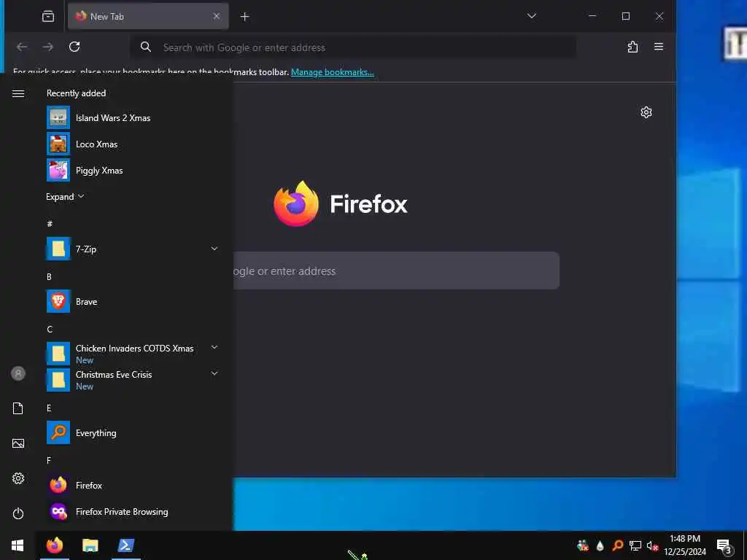Expand Christmas Eve Crisis folder chevron

pos(214,373)
